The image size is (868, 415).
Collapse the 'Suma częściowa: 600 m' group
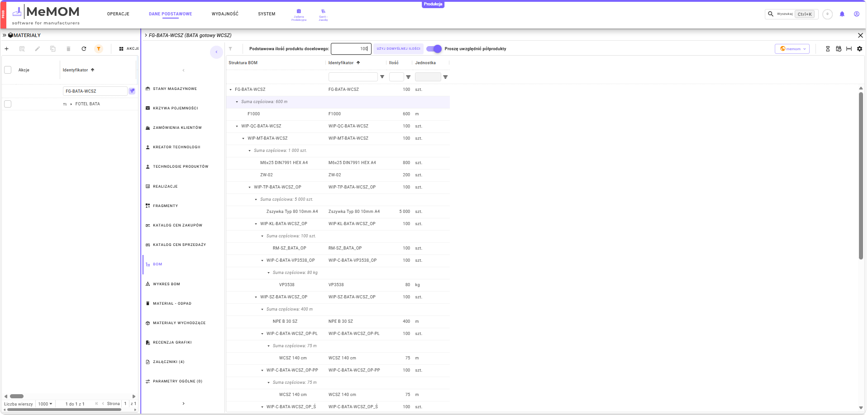(237, 102)
